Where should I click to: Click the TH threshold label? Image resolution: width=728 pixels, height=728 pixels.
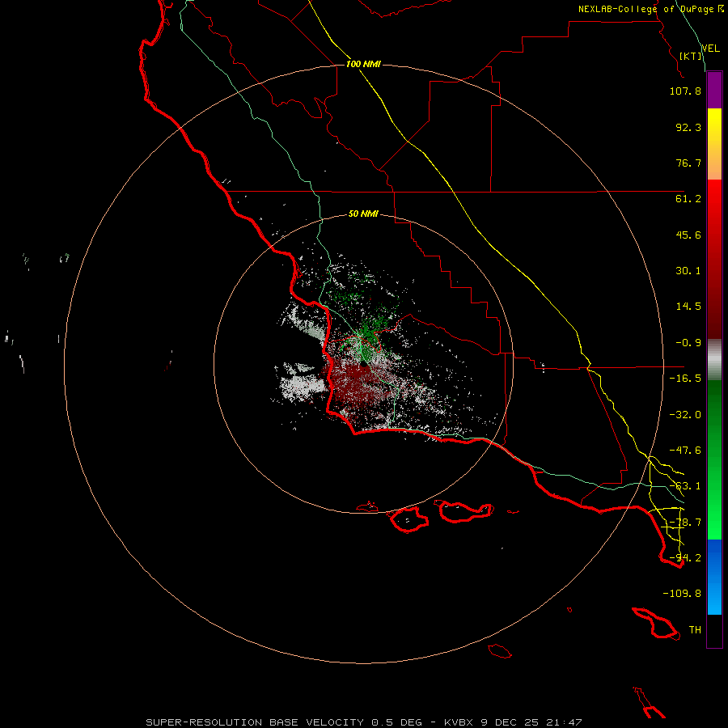[695, 630]
